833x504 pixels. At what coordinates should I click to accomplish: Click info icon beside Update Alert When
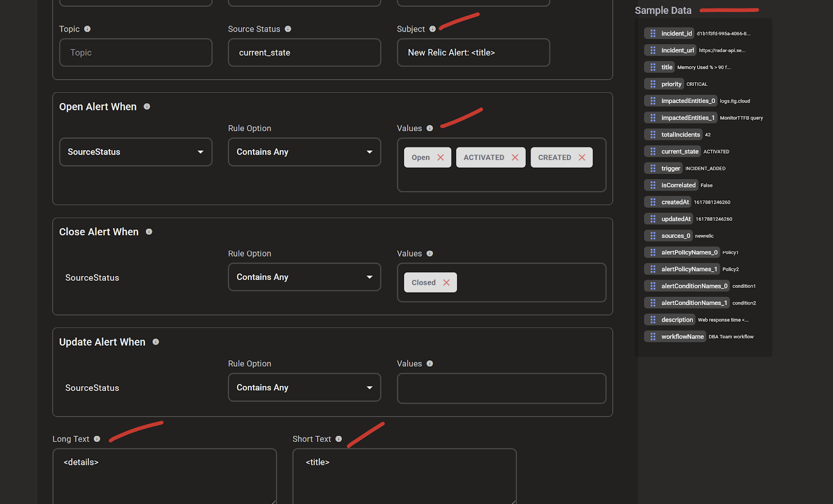(156, 342)
